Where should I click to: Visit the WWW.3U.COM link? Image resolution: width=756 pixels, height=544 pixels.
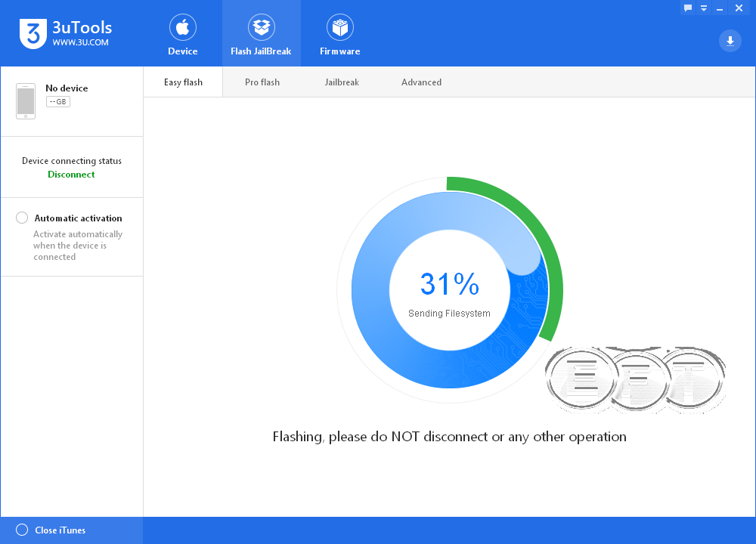[x=81, y=42]
